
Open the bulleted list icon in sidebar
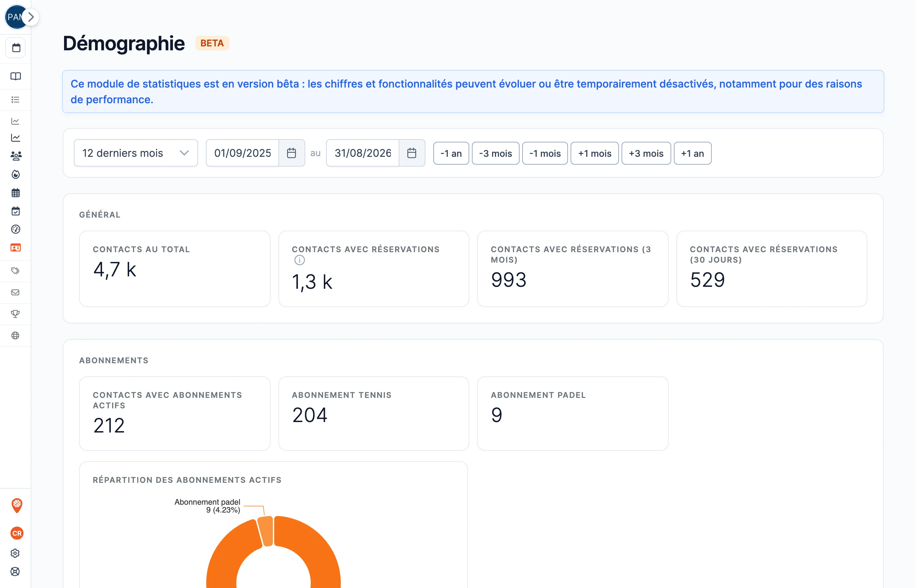16,100
